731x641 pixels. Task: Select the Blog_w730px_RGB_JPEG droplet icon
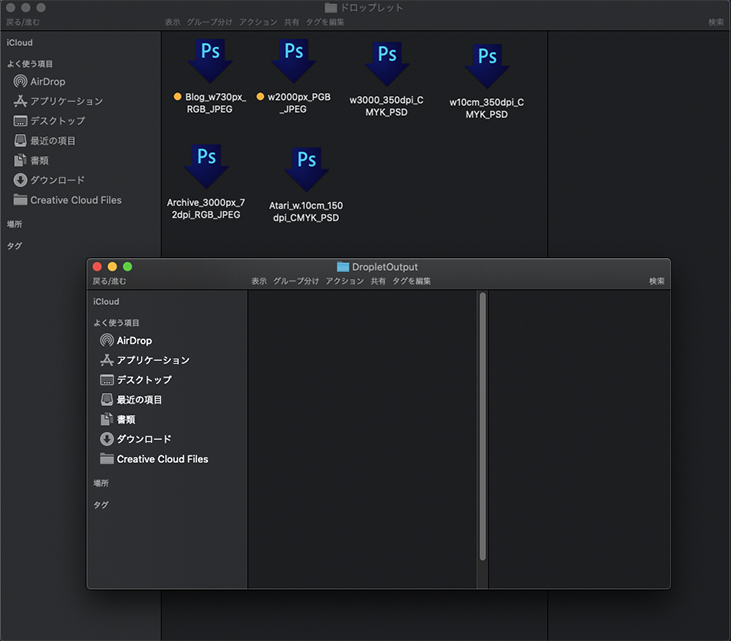210,61
